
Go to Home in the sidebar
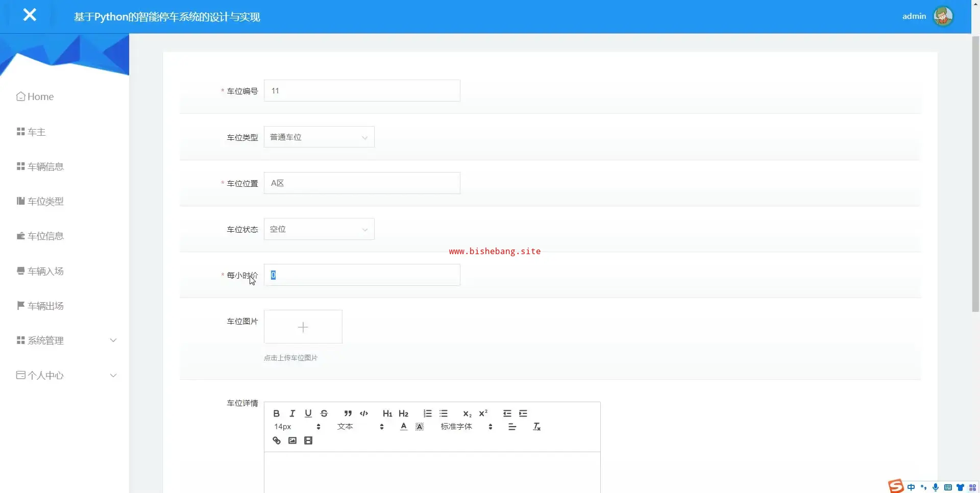coord(35,96)
